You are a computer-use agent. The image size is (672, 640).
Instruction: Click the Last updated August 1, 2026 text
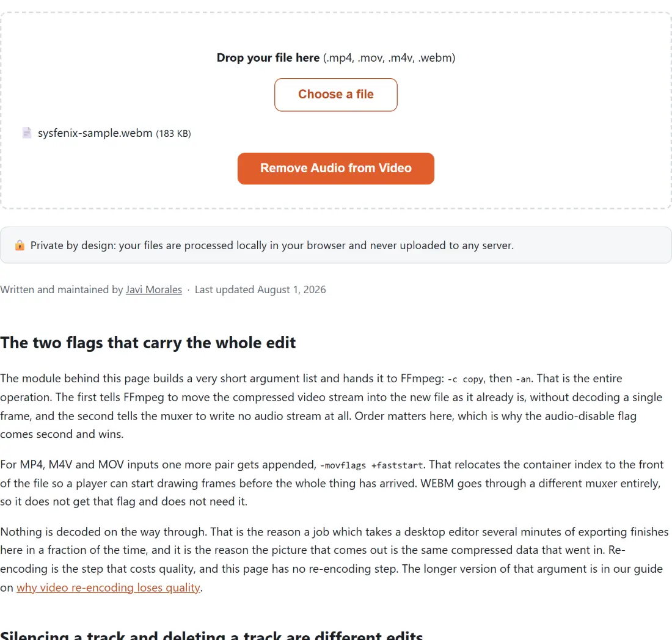[260, 289]
